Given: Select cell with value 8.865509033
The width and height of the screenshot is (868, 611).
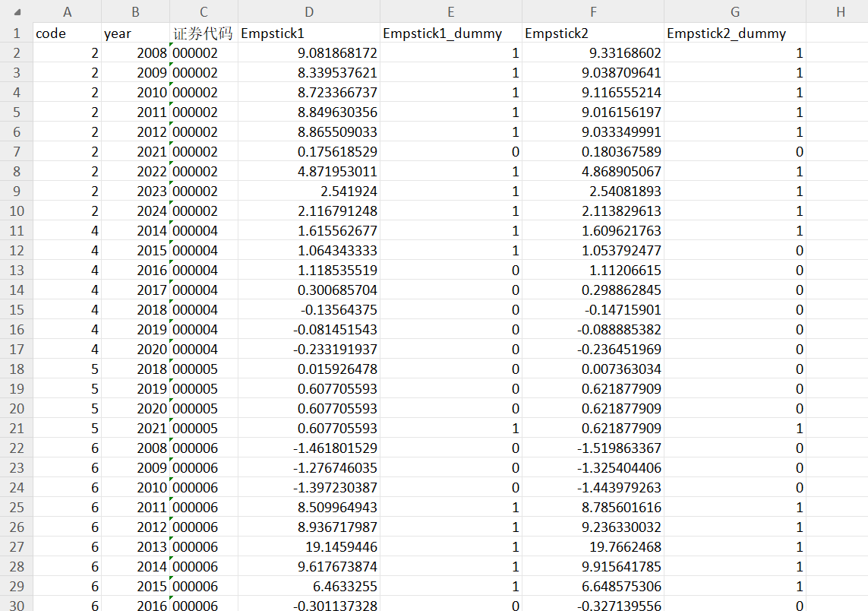Looking at the screenshot, I should coord(309,131).
